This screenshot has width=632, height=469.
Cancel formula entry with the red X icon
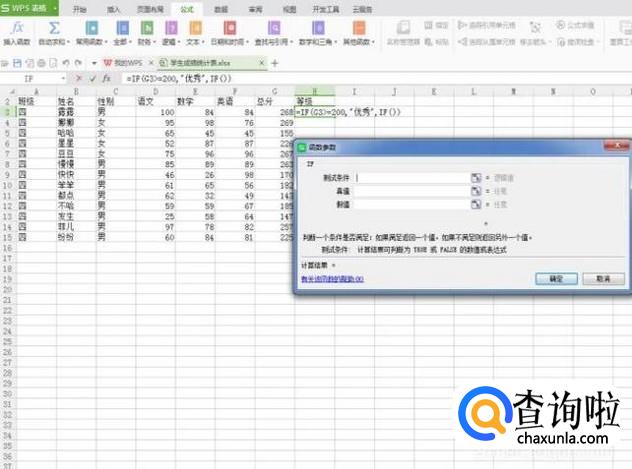pyautogui.click(x=79, y=79)
